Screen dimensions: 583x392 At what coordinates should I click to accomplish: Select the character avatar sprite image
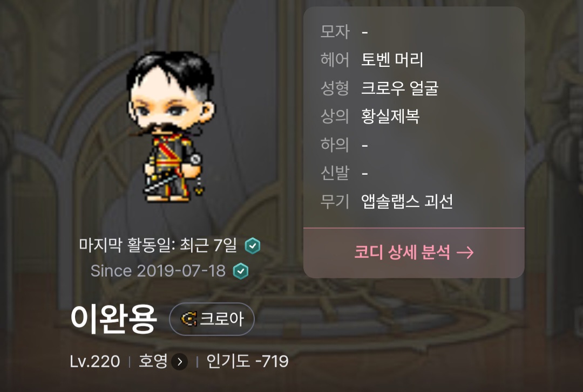click(x=170, y=127)
